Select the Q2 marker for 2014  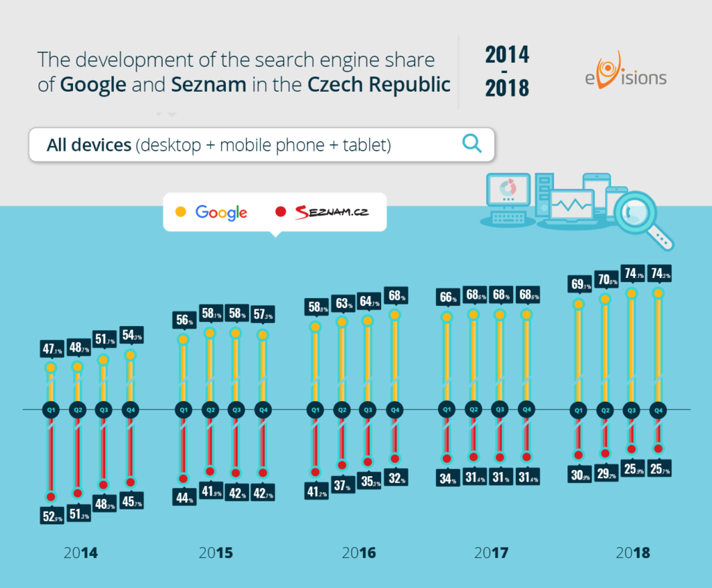pyautogui.click(x=78, y=409)
